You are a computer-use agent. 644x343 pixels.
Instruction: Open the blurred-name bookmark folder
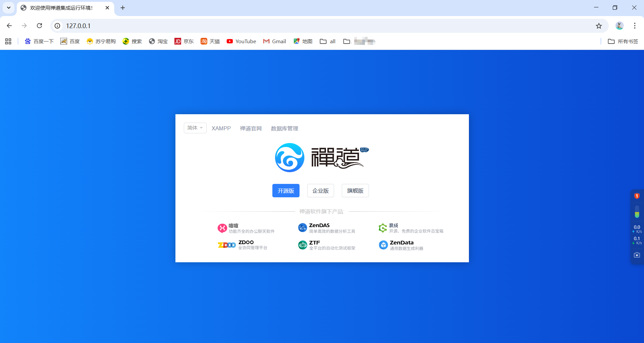click(359, 41)
